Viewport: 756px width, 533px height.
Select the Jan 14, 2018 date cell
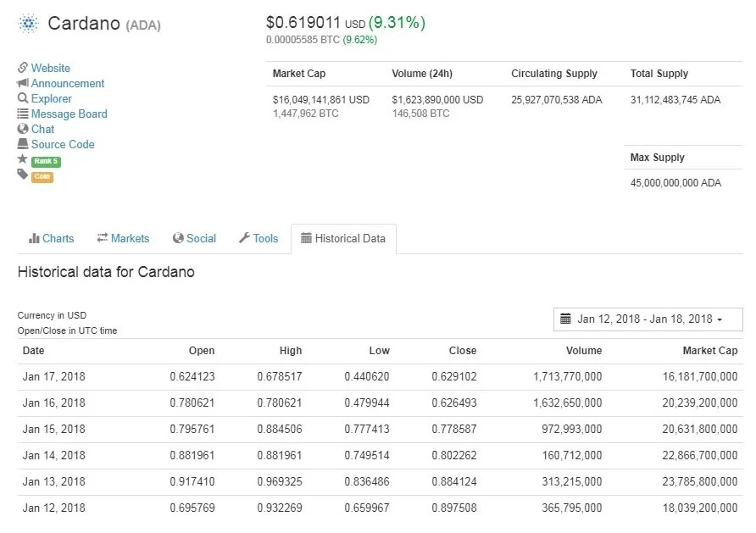pyautogui.click(x=54, y=455)
